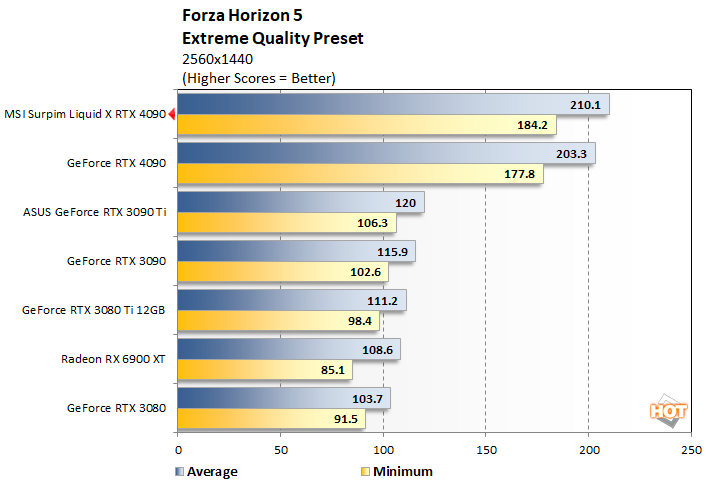Click the 200 axis tick label
The width and height of the screenshot is (708, 481).
(589, 450)
